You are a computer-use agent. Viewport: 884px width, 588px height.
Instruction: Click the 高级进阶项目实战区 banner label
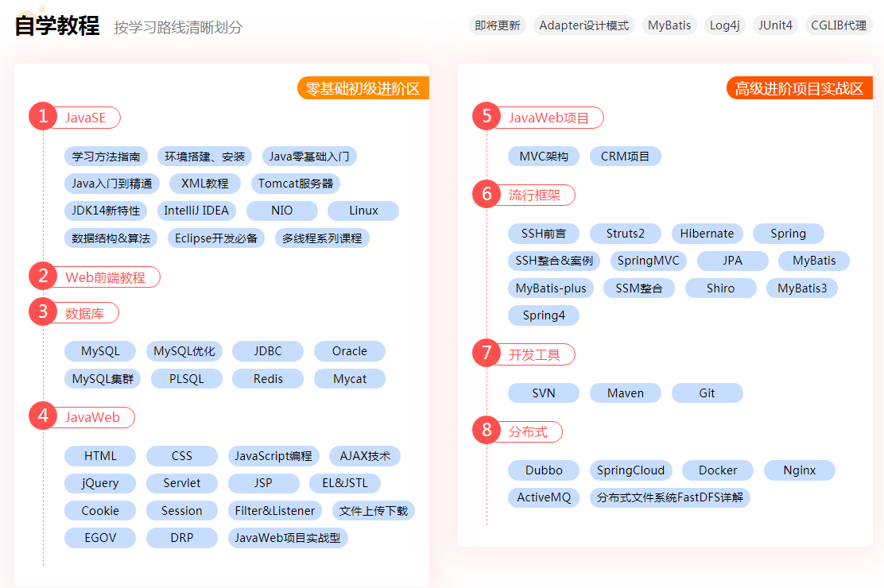(x=799, y=88)
